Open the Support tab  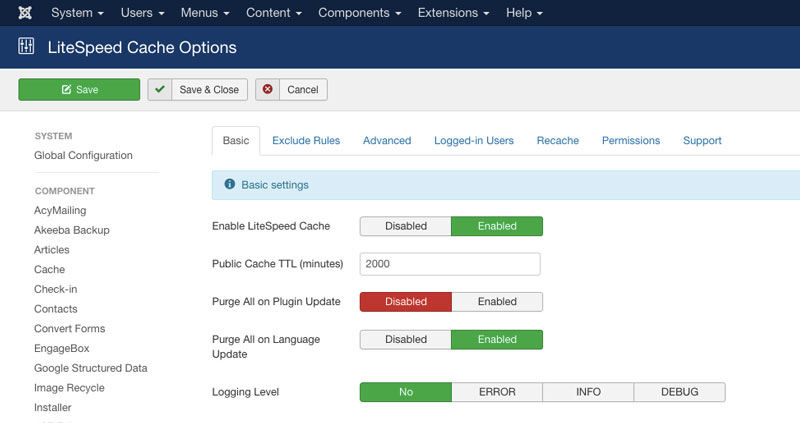pyautogui.click(x=703, y=141)
